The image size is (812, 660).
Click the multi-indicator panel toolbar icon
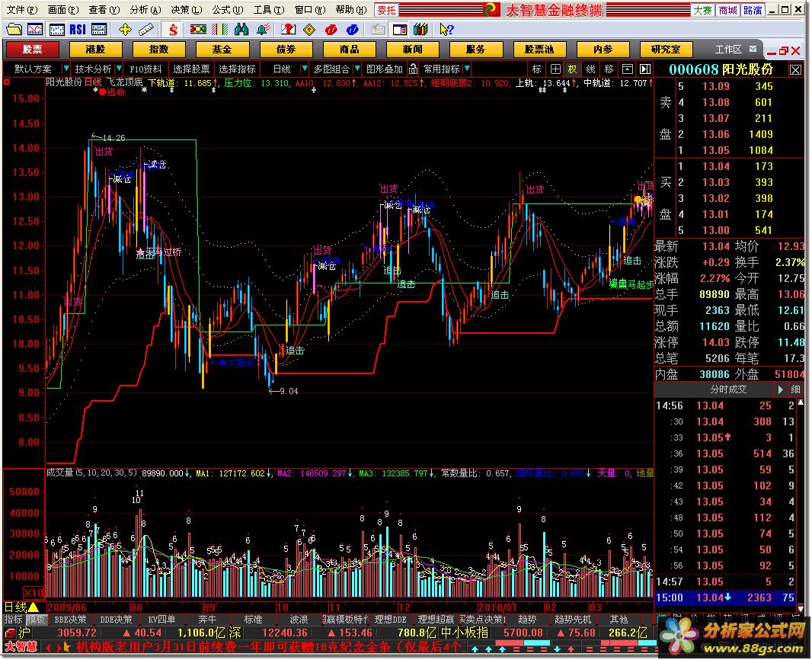click(x=99, y=30)
